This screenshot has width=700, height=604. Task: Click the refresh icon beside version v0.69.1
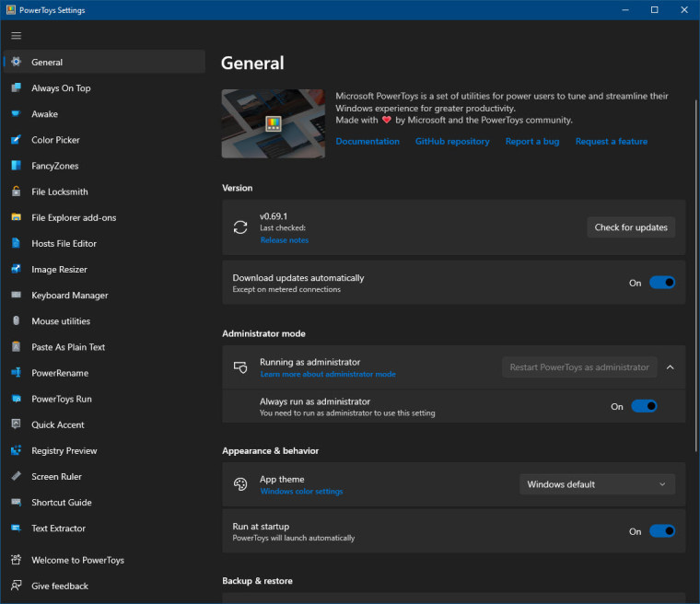240,227
